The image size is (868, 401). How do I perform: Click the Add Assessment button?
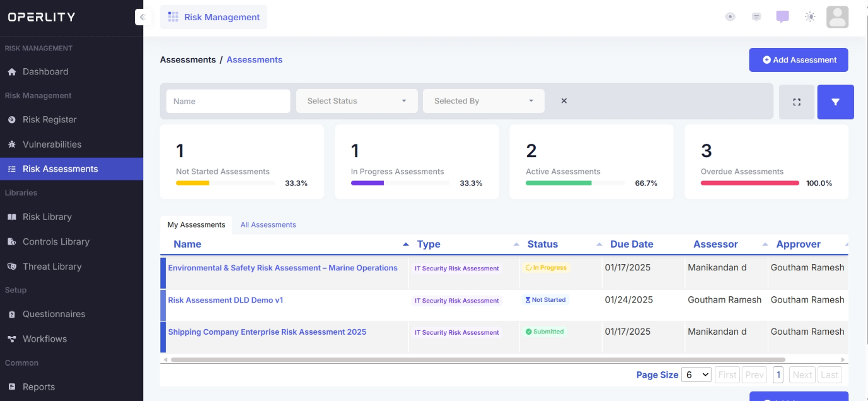798,60
